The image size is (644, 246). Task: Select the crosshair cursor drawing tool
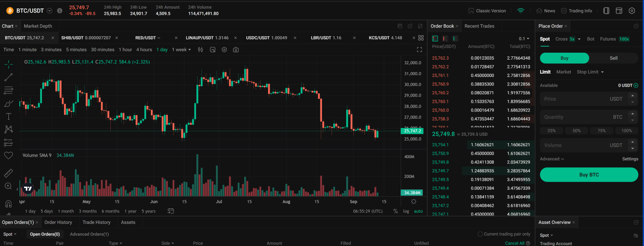(8, 64)
